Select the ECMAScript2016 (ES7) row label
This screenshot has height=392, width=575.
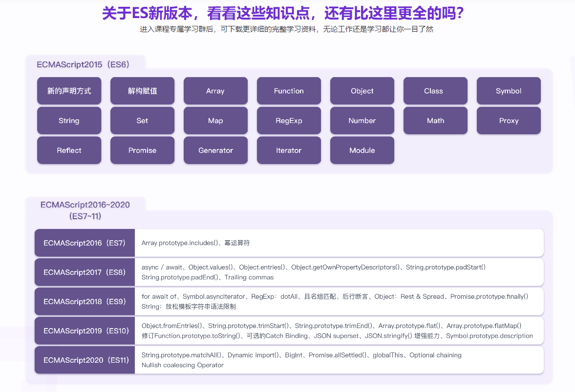85,243
